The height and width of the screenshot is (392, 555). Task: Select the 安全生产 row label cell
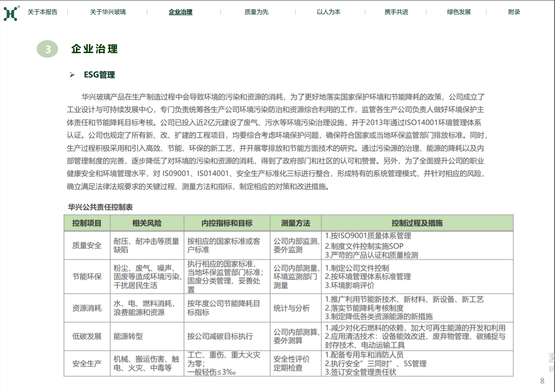click(87, 363)
